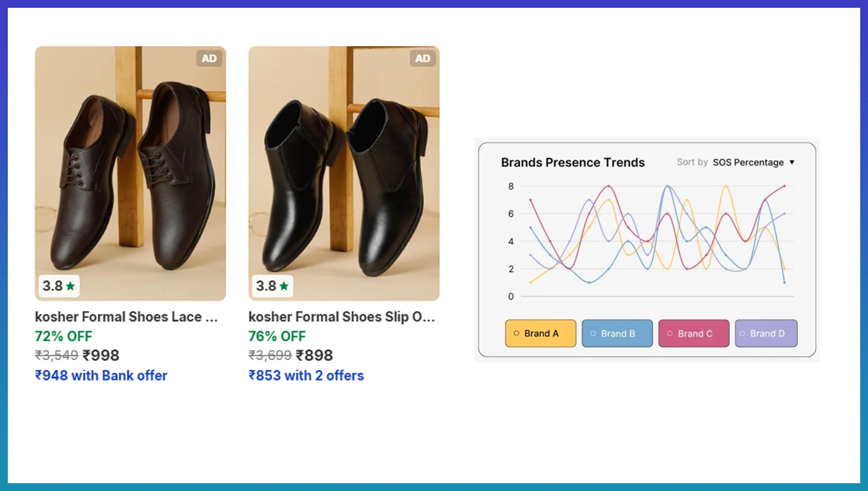The width and height of the screenshot is (868, 491).
Task: Click the green star icon on lace-up shoes rating
Action: pyautogui.click(x=70, y=286)
